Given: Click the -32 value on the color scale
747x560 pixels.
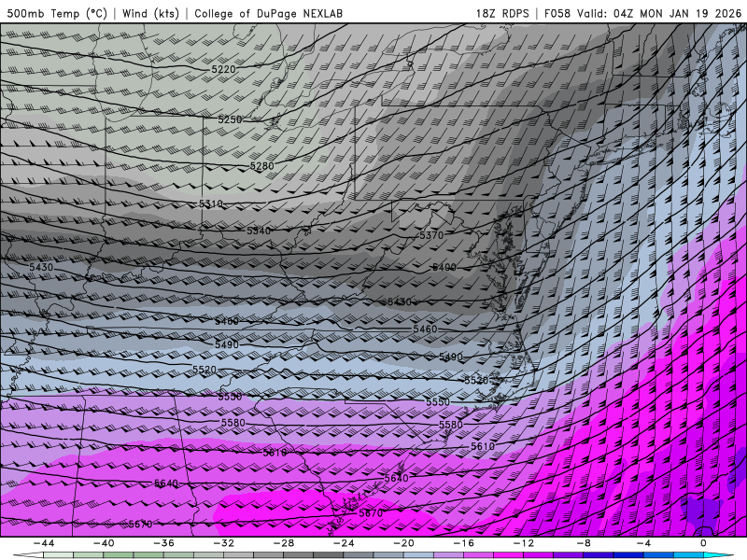Looking at the screenshot, I should (224, 543).
